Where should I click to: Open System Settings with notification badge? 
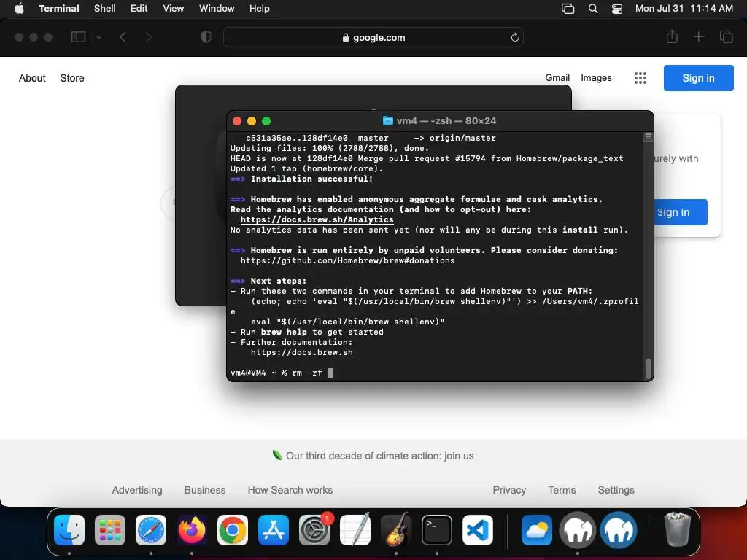(314, 530)
